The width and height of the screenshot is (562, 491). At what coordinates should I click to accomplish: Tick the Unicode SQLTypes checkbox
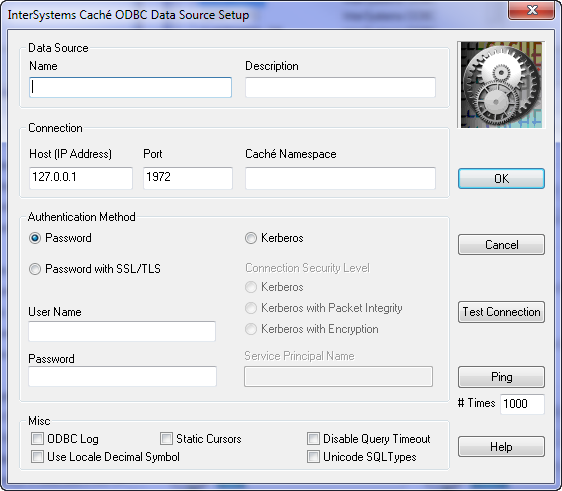point(313,457)
